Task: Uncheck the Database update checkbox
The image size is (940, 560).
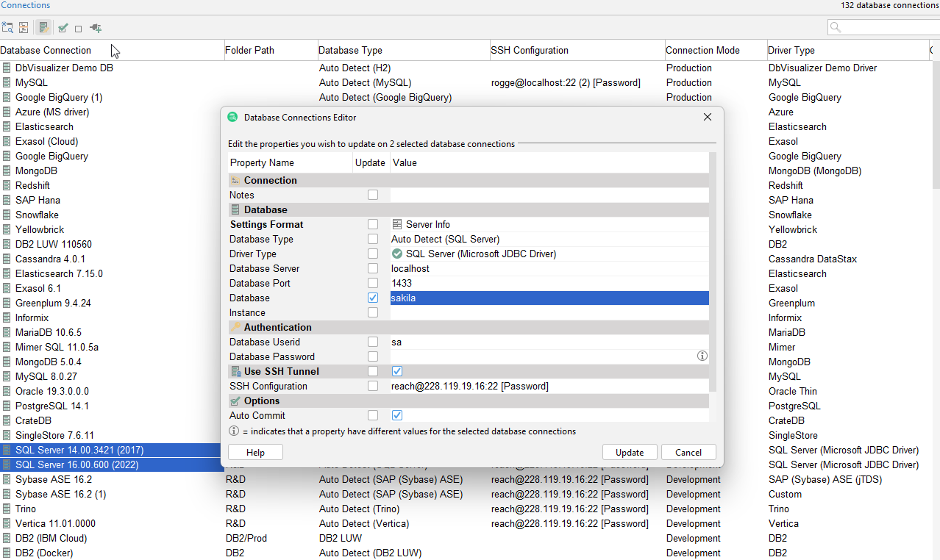Action: (x=373, y=298)
